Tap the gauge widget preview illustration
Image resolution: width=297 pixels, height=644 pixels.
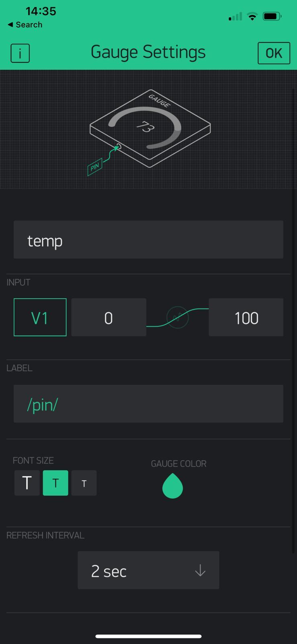point(150,128)
